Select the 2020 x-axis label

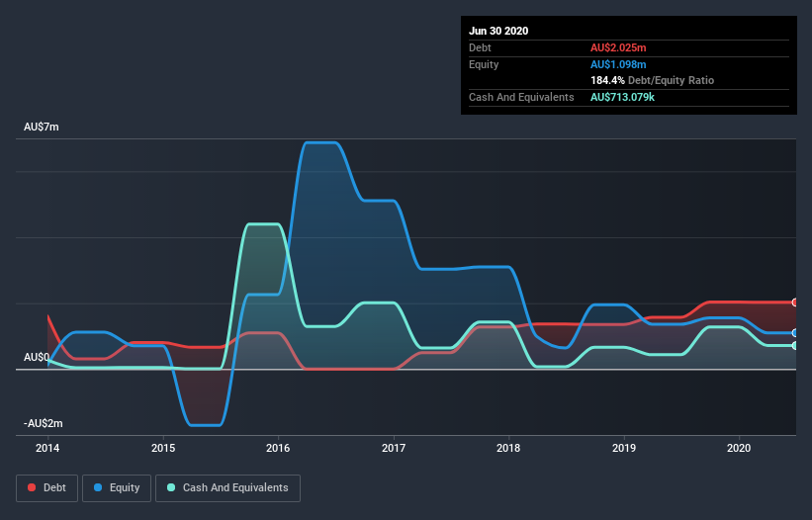coord(739,448)
